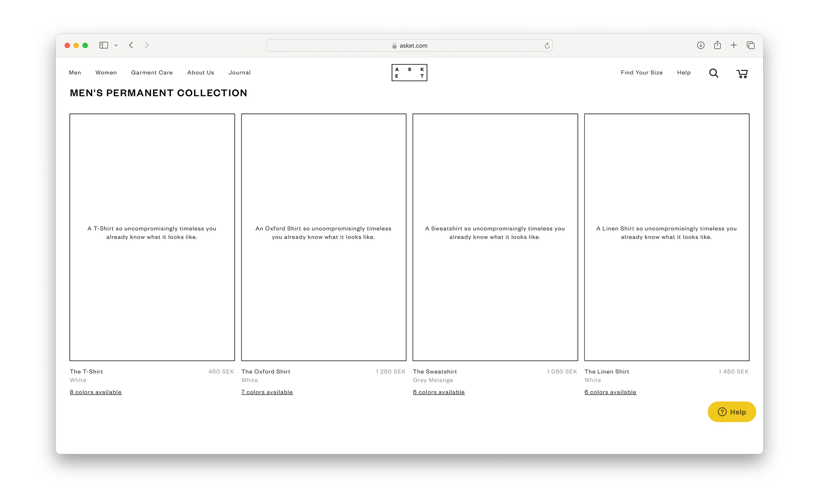Screen dimensions: 819x504
Task: Go forward with the forward arrow
Action: [147, 45]
